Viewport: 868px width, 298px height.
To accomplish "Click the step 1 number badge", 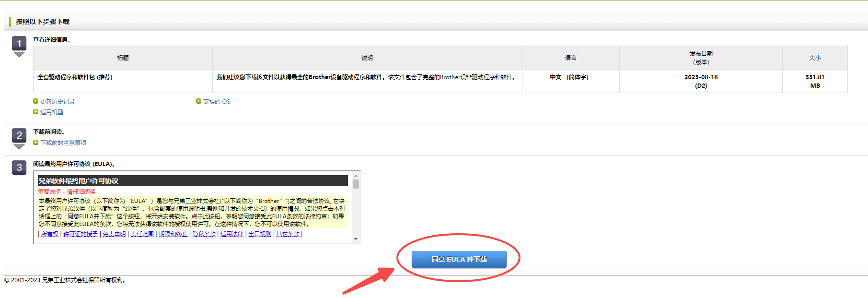I will (19, 44).
